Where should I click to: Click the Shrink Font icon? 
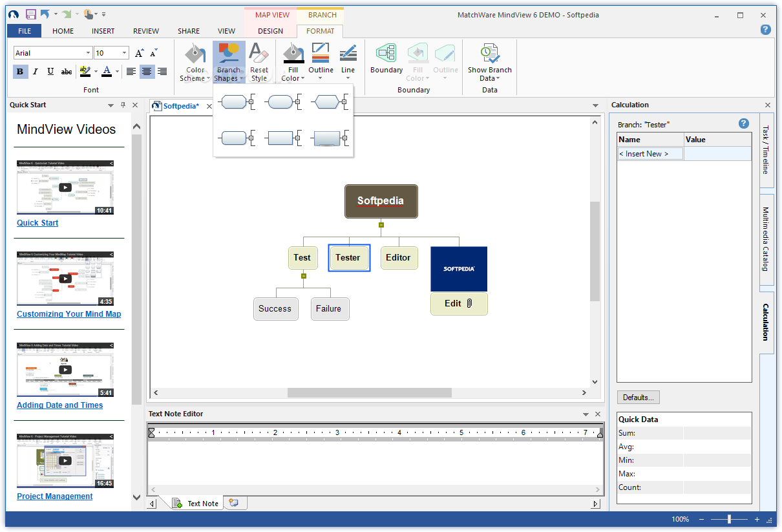click(x=154, y=53)
